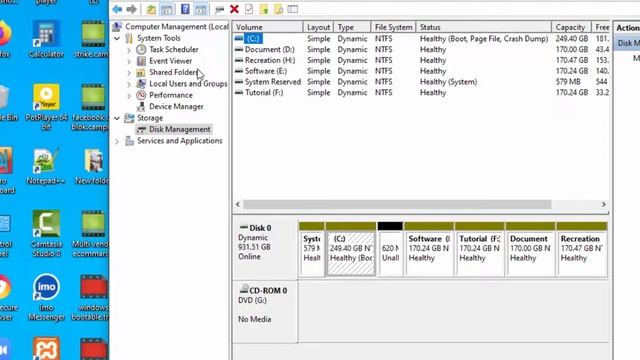The height and width of the screenshot is (360, 640).
Task: Expand Event Viewer tree node
Action: [x=129, y=61]
